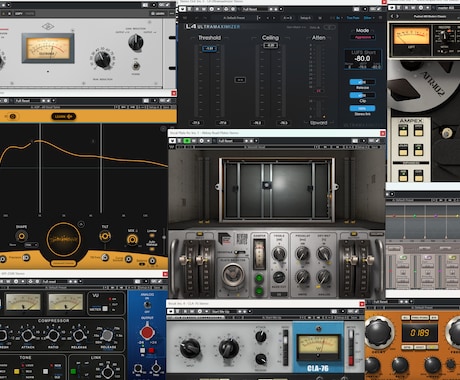
Task: Click the delay time display in H-Delay
Action: pyautogui.click(x=420, y=332)
